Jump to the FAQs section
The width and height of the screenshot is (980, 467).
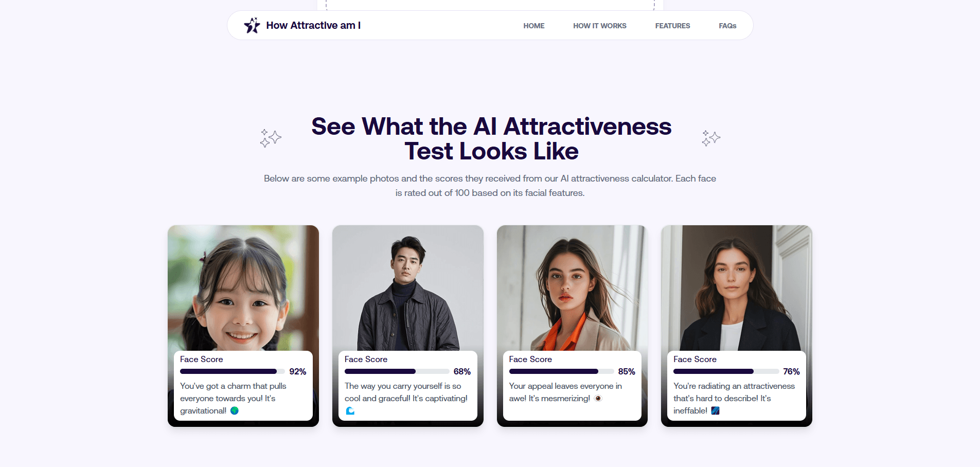click(727, 26)
